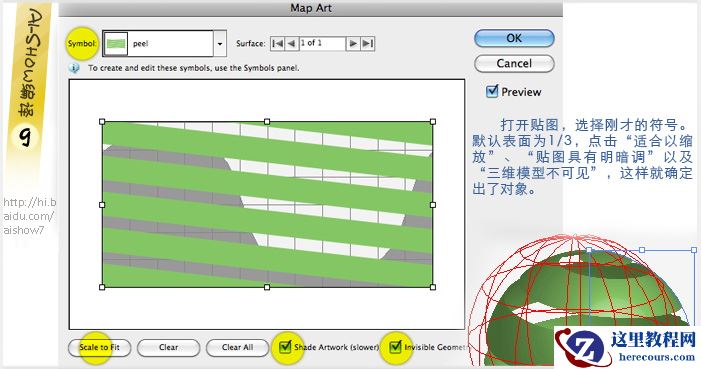This screenshot has width=701, height=369.
Task: Click the surface number field '1 of 1'
Action: (x=322, y=43)
